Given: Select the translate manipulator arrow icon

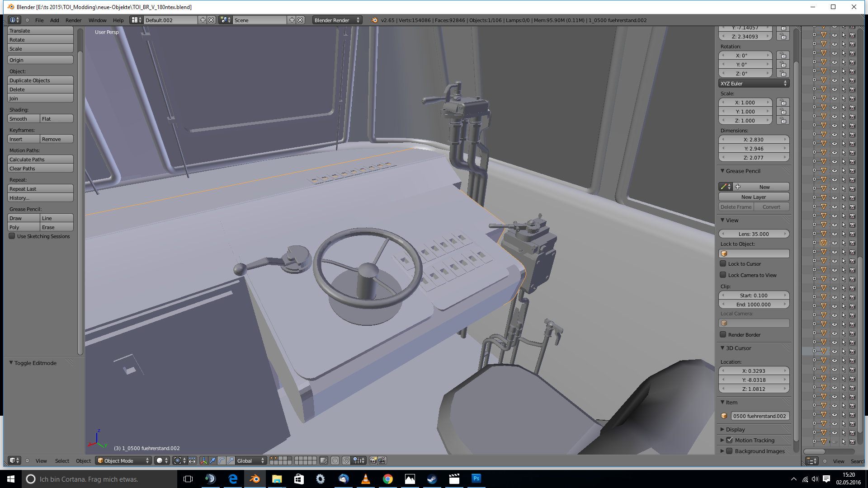Looking at the screenshot, I should click(x=212, y=460).
